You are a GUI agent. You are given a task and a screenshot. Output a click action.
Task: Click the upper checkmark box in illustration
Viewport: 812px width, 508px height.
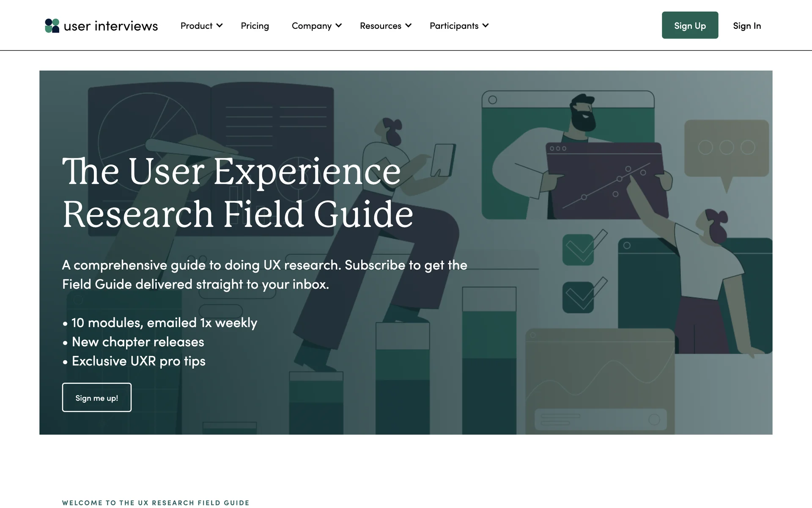pos(579,250)
